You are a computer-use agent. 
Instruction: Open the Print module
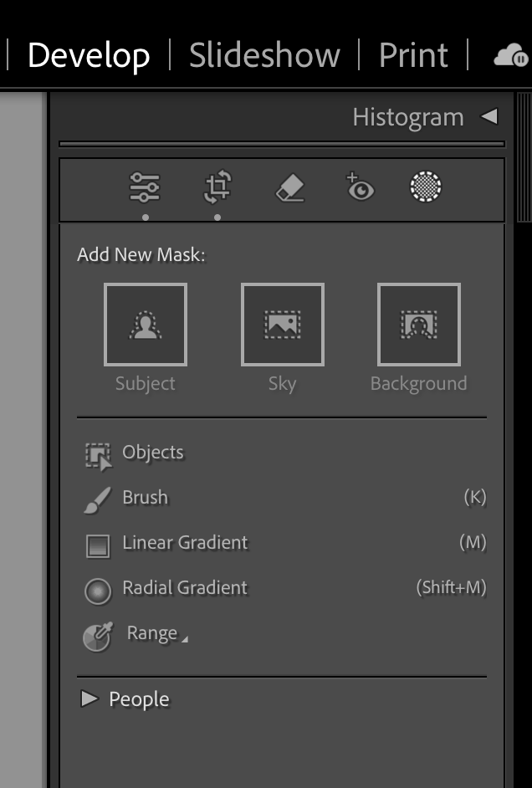[413, 55]
